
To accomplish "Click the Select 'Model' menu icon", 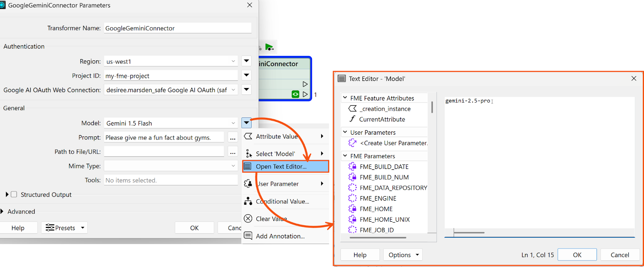I will [x=248, y=154].
